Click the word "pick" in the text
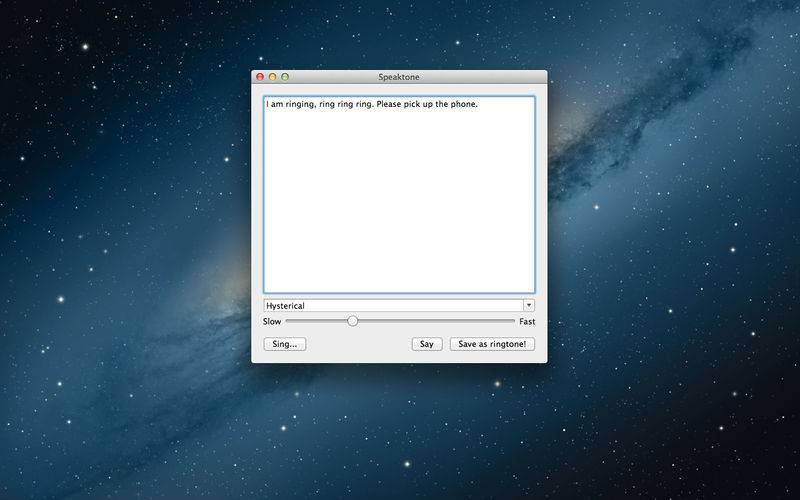The width and height of the screenshot is (800, 500). pyautogui.click(x=420, y=104)
